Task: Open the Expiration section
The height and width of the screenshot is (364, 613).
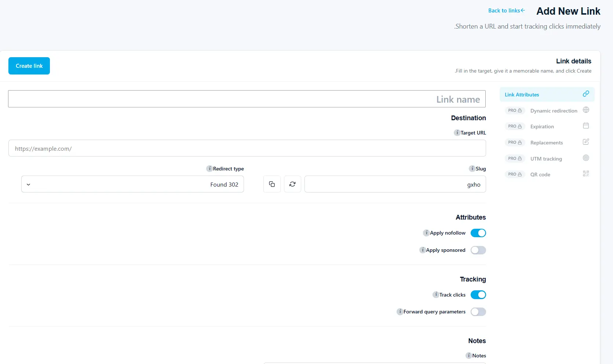Action: 547,126
